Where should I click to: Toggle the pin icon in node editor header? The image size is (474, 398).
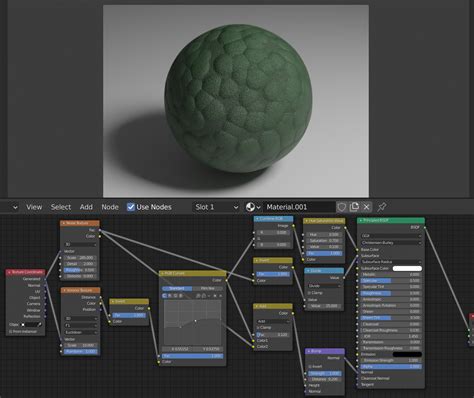(x=382, y=207)
